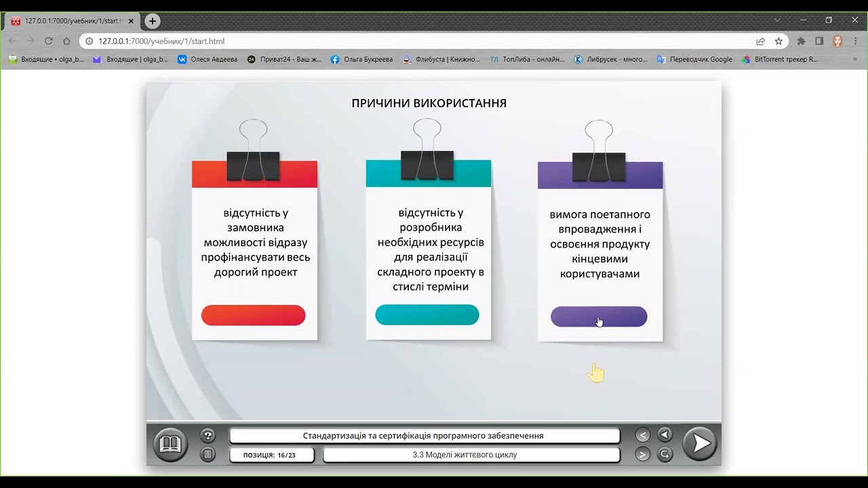Open the Chrome three-dot menu
Image resolution: width=868 pixels, height=488 pixels.
[x=856, y=41]
